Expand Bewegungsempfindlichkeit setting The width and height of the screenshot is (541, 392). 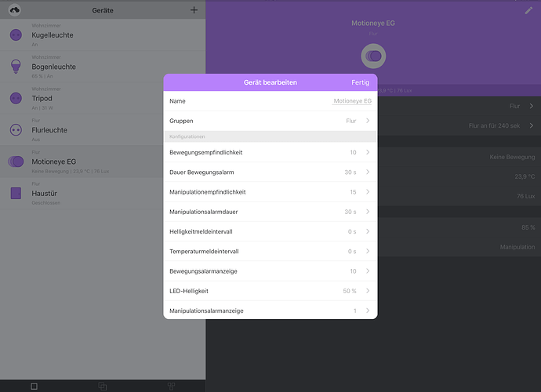pos(270,152)
